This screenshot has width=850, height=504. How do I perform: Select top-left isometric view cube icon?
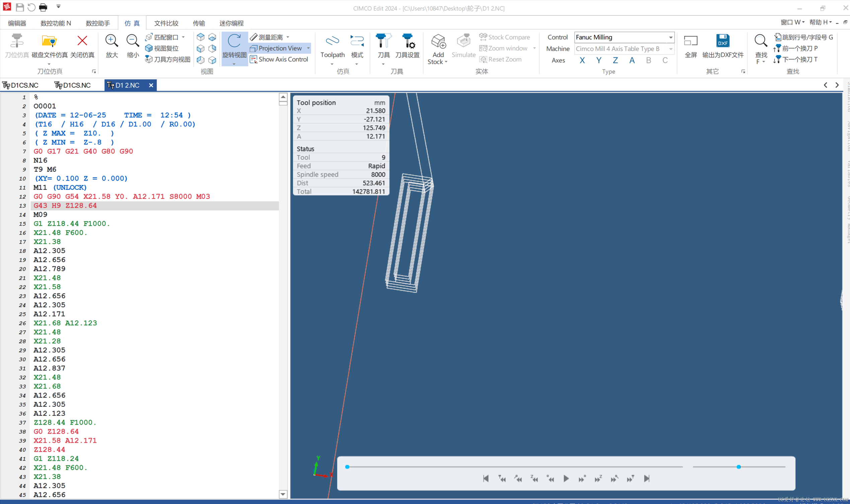pyautogui.click(x=201, y=37)
